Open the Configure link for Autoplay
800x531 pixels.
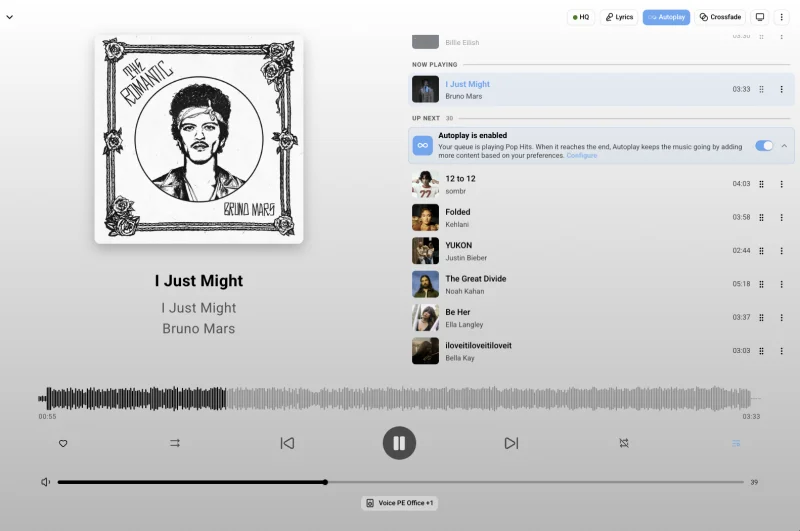582,156
